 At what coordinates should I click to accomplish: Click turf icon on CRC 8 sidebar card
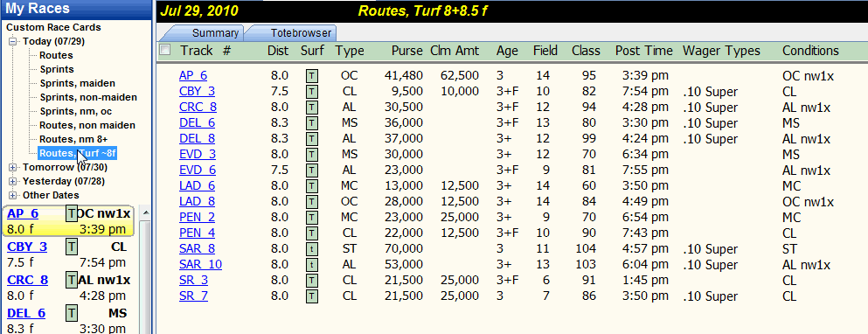72,281
